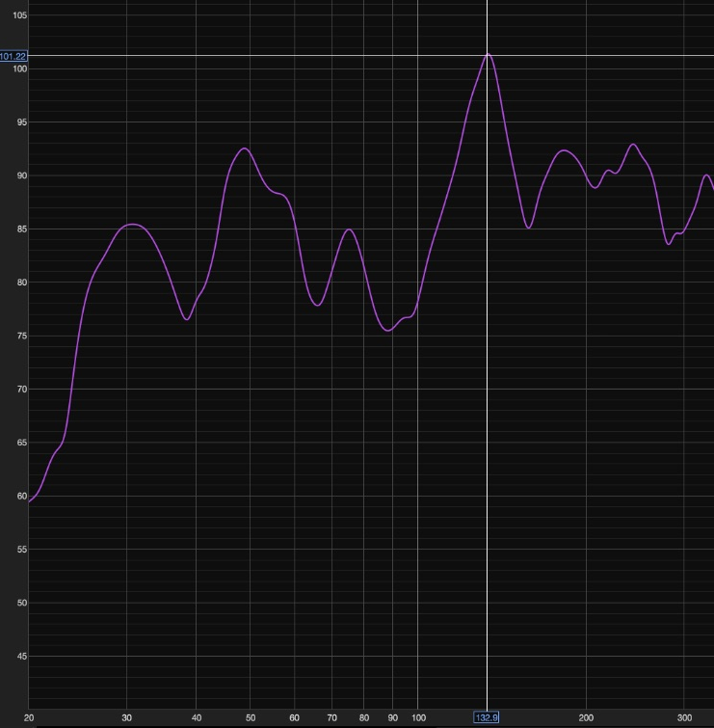
Task: Click the 100 dB vertical axis label
Action: pyautogui.click(x=20, y=68)
